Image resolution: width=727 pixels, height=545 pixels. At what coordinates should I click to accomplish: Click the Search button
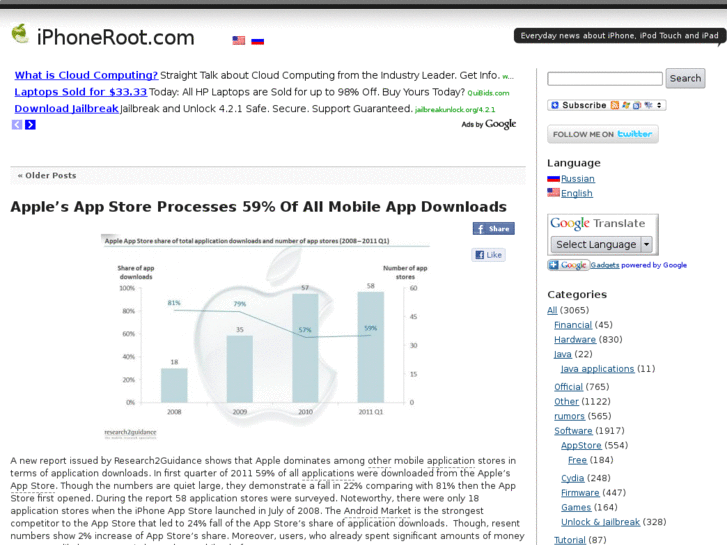pos(685,78)
